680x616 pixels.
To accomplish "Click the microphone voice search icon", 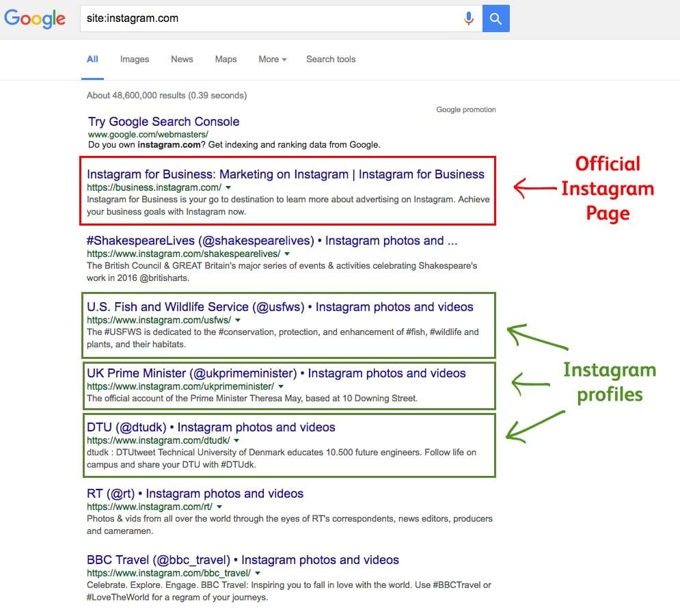I will (x=468, y=18).
